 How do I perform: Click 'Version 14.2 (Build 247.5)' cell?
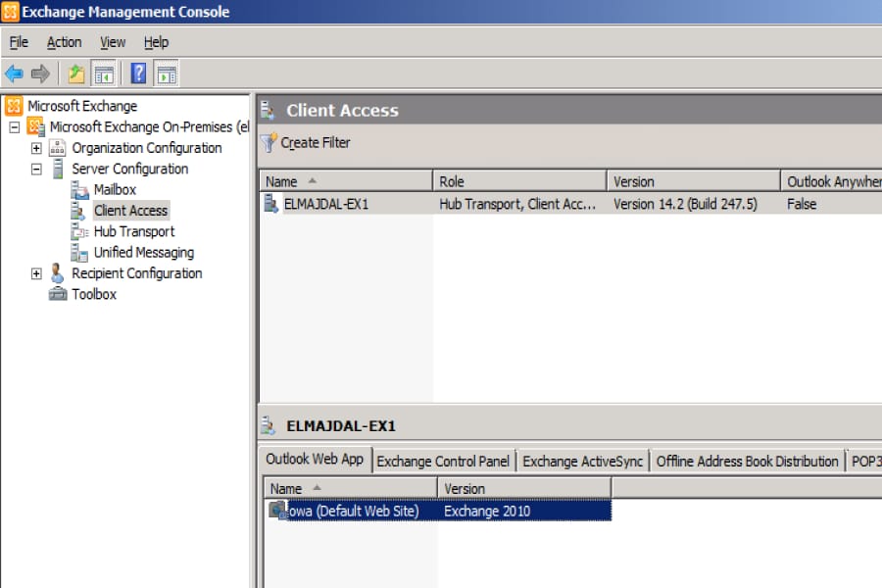(x=685, y=204)
